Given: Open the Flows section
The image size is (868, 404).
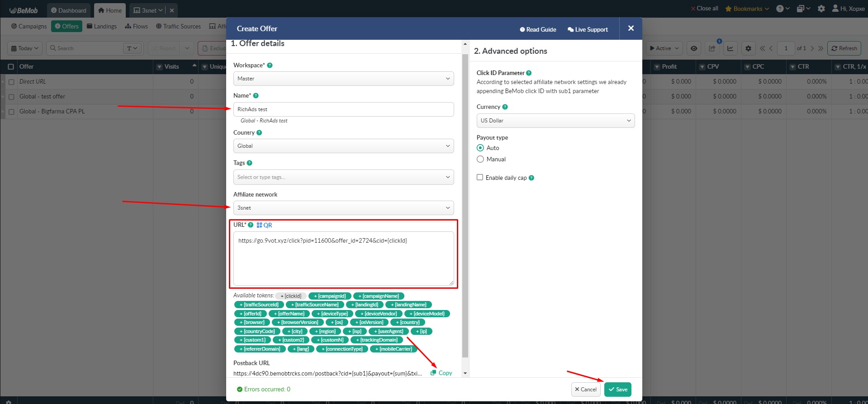Looking at the screenshot, I should [x=137, y=26].
